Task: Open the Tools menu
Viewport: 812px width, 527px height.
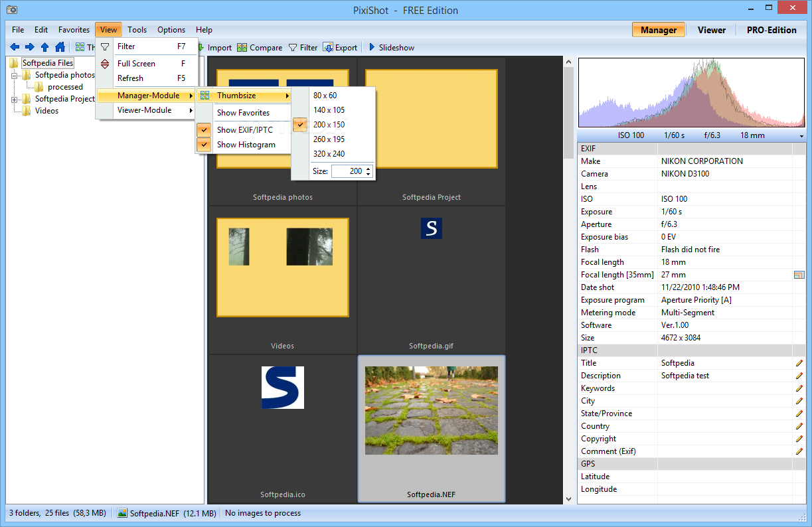Action: tap(137, 30)
